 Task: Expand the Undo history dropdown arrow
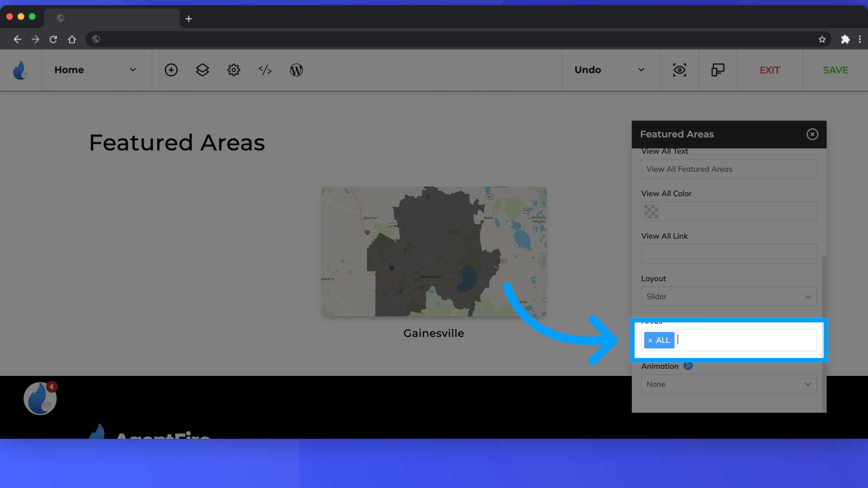click(642, 70)
